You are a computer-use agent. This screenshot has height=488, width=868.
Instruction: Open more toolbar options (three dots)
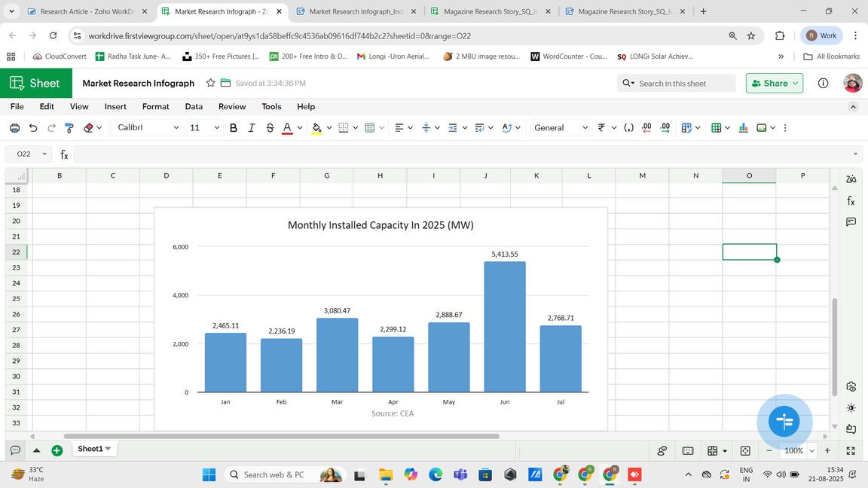pyautogui.click(x=785, y=128)
